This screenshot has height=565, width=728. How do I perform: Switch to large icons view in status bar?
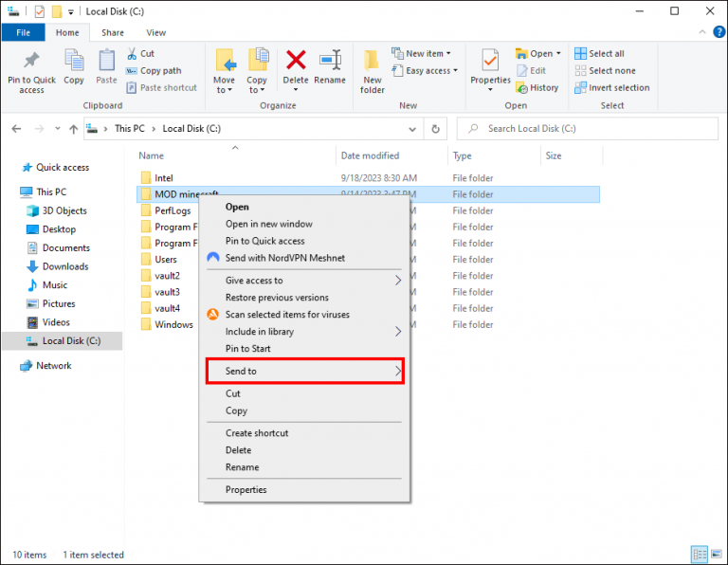pyautogui.click(x=717, y=554)
